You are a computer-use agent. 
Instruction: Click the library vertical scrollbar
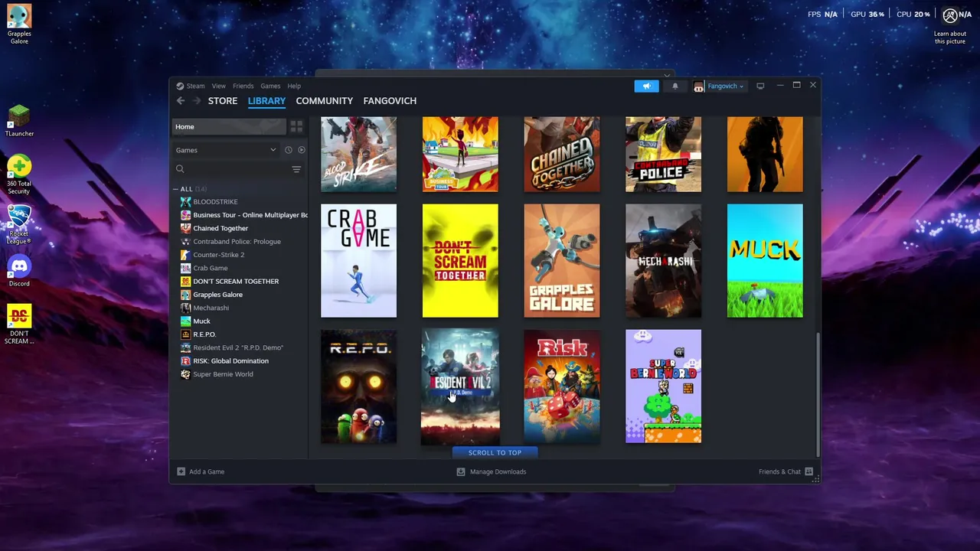point(818,394)
